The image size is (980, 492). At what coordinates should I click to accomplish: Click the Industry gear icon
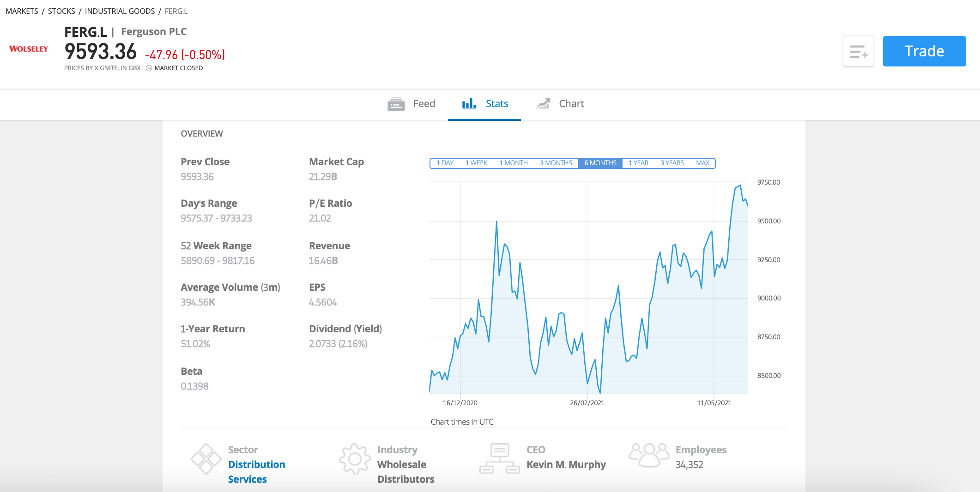[x=355, y=459]
